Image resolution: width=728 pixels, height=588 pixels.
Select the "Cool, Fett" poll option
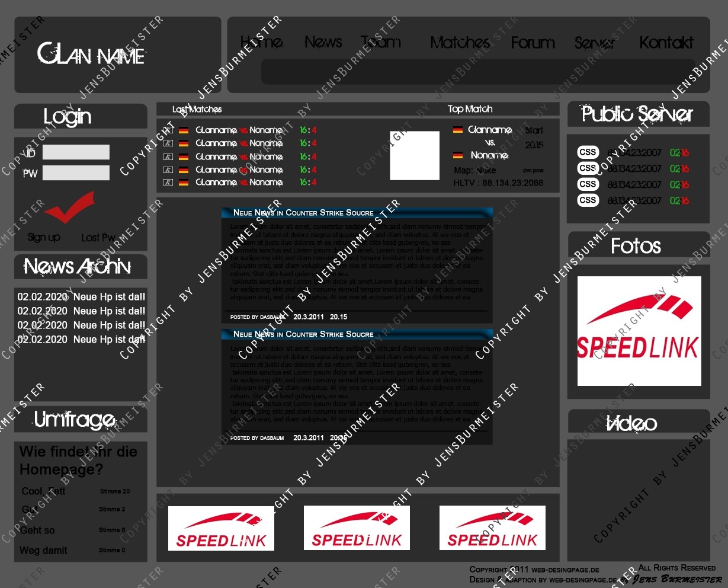tap(43, 491)
